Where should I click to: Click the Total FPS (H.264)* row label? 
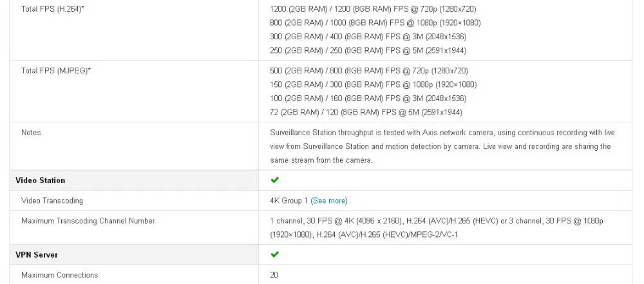[53, 8]
